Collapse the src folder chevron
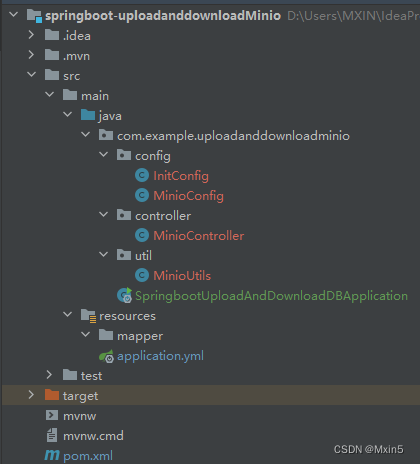Screen dimensions: 420x464 (x=31, y=75)
